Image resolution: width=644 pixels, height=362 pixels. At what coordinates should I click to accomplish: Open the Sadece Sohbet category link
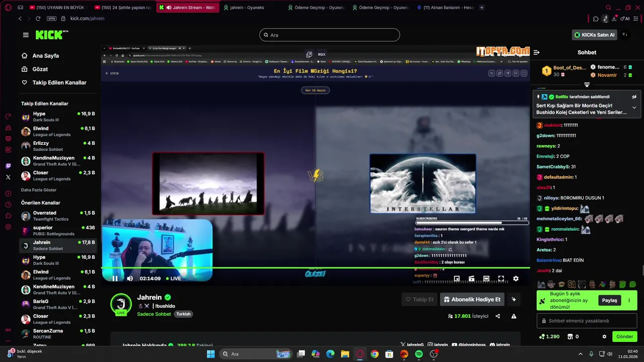155,314
